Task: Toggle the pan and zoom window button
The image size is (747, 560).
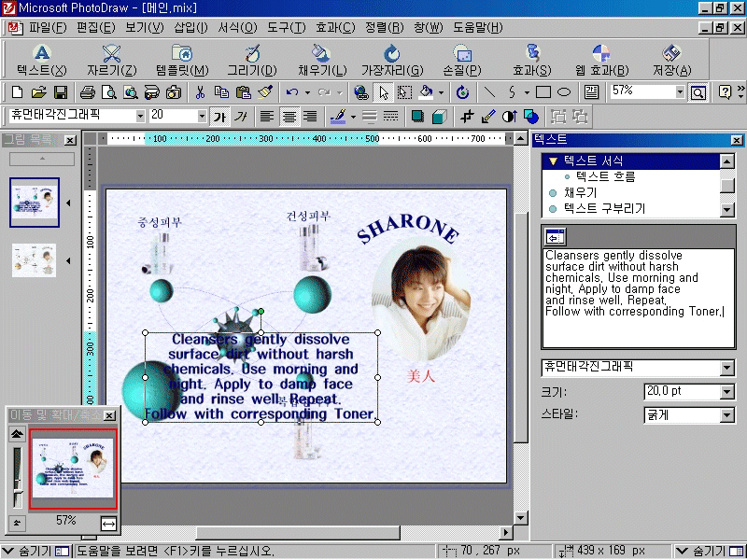Action: point(698,91)
